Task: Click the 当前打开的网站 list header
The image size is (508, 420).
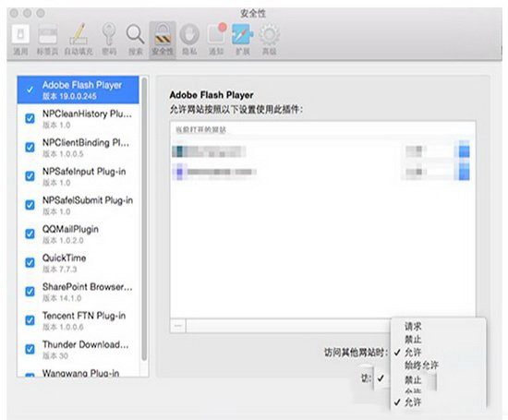Action: coord(200,130)
